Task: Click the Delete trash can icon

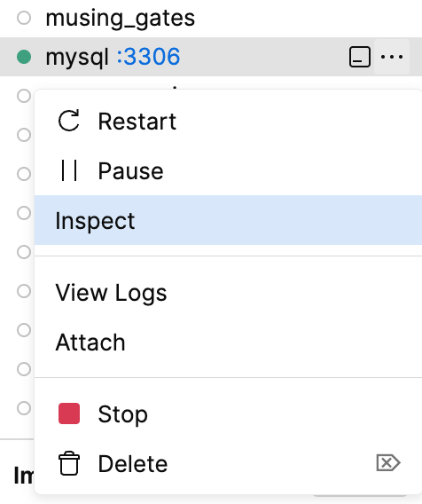Action: (69, 463)
